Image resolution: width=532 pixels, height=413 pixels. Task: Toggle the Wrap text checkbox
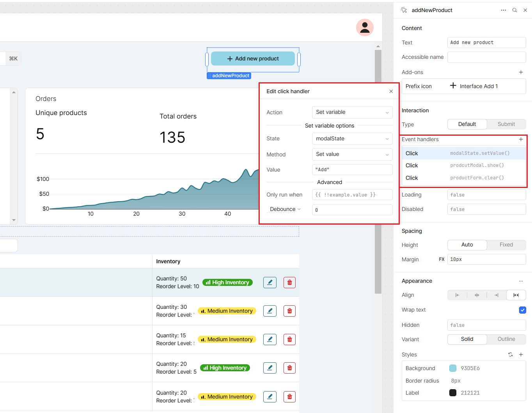coord(523,310)
